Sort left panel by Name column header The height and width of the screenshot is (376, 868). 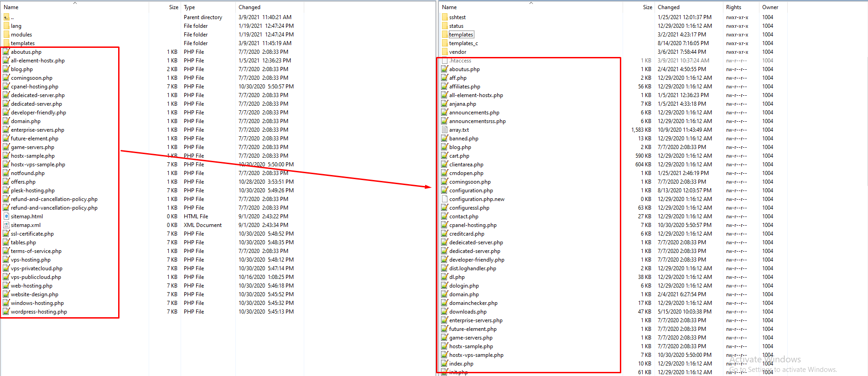click(11, 7)
